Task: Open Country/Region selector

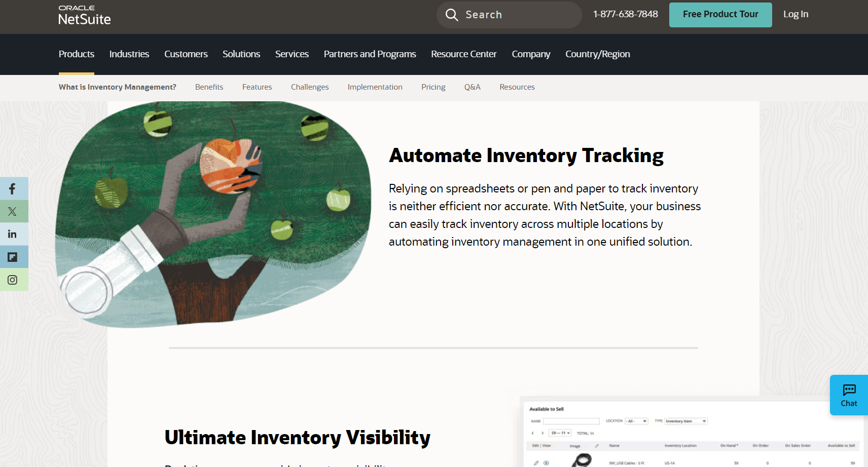Action: point(598,54)
